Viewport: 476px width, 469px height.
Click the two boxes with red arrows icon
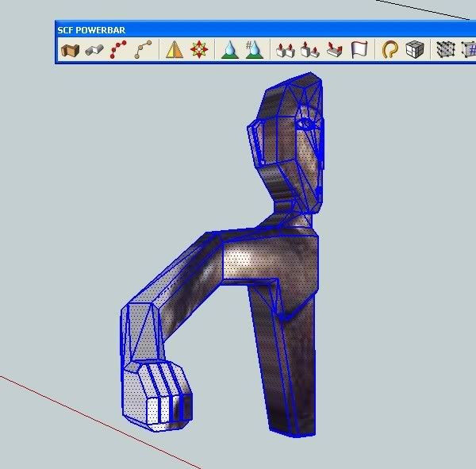click(286, 49)
